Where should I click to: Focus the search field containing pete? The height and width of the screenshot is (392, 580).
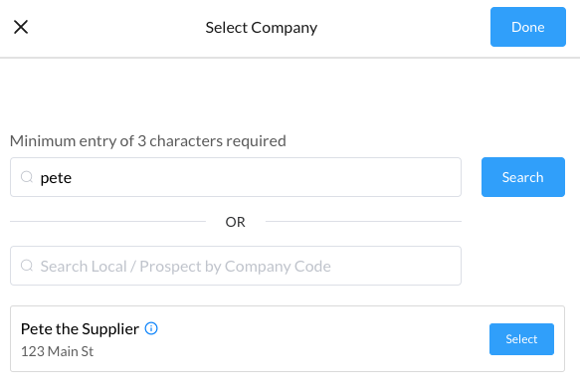pyautogui.click(x=236, y=177)
